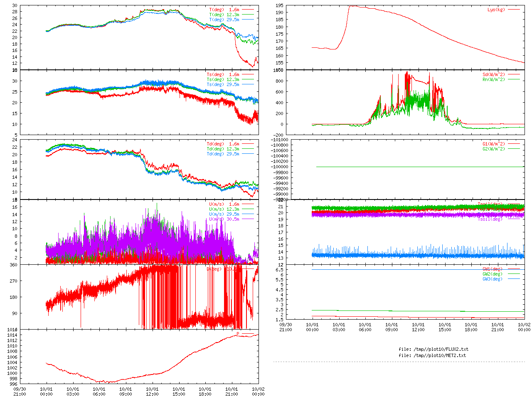This screenshot has height=399, width=532.
Task: Click the 'T(deg) 29.5m' legend label
Action: click(224, 20)
